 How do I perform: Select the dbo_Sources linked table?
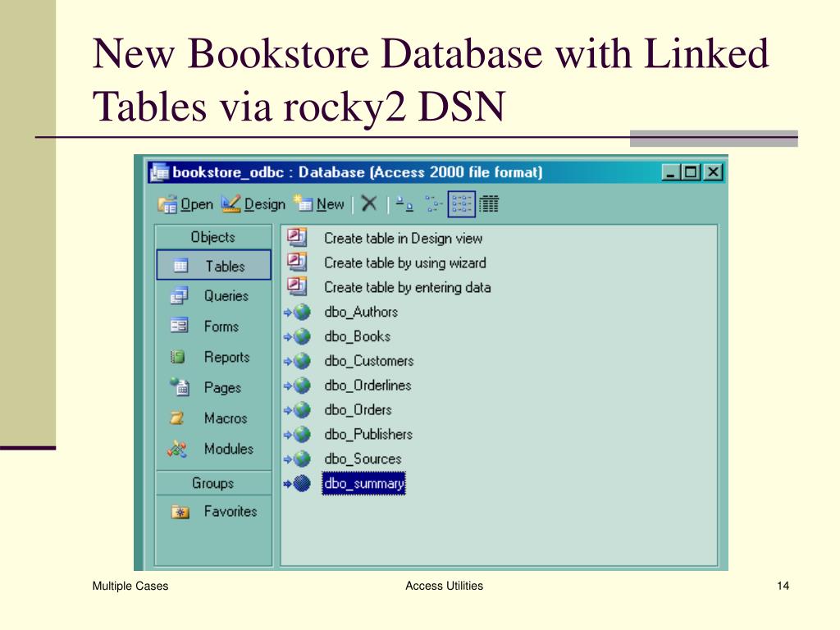point(363,459)
